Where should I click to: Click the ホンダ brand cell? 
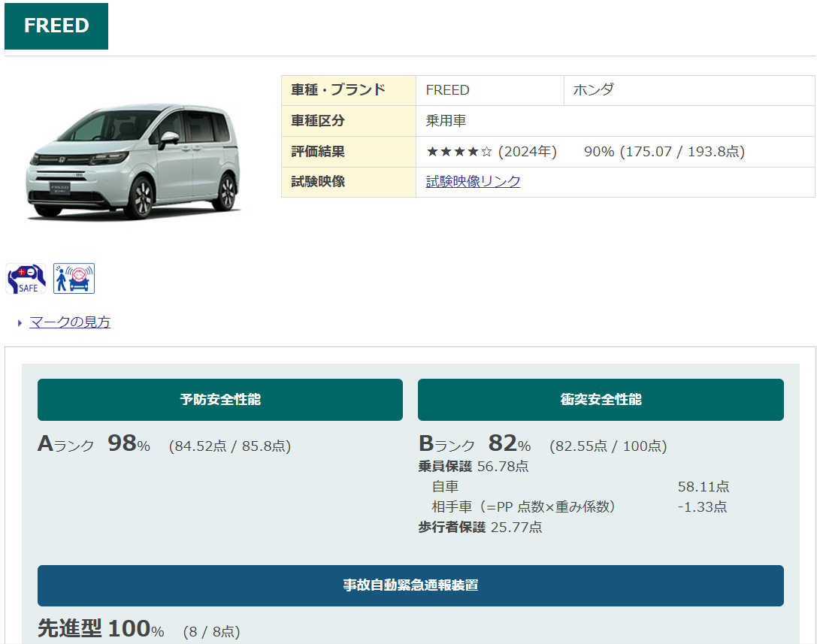pyautogui.click(x=689, y=91)
